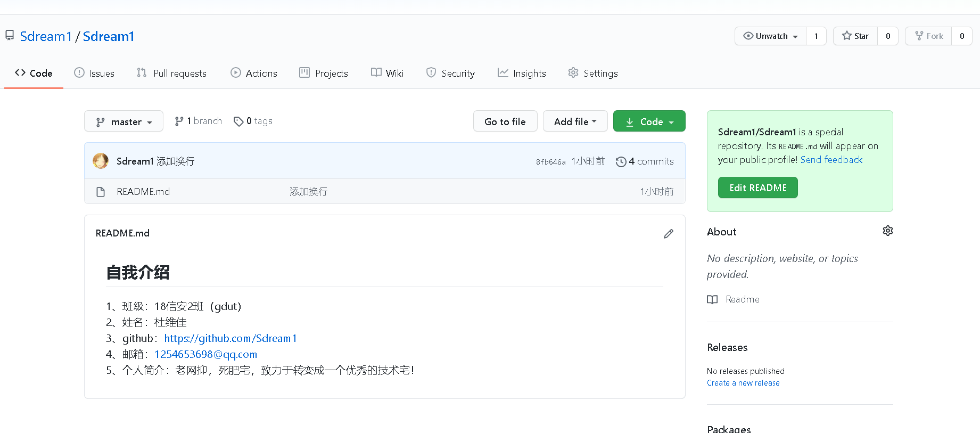Open the Sdream1 owner profile link
This screenshot has height=433, width=980.
pyautogui.click(x=46, y=36)
